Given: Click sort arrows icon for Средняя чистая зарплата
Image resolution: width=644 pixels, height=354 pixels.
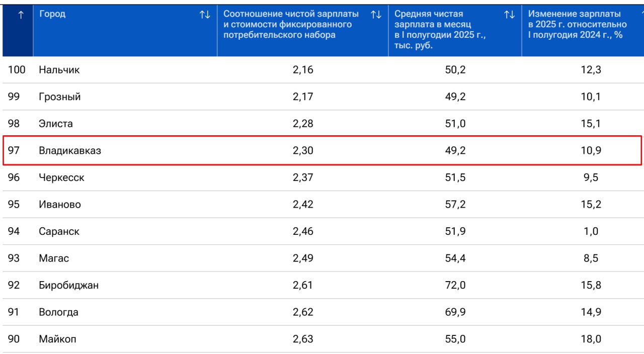Looking at the screenshot, I should (x=509, y=15).
